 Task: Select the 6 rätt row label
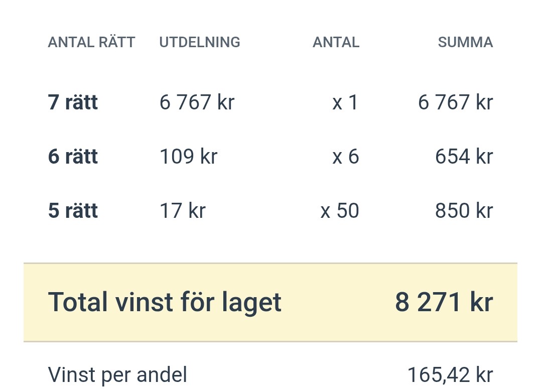pos(73,156)
